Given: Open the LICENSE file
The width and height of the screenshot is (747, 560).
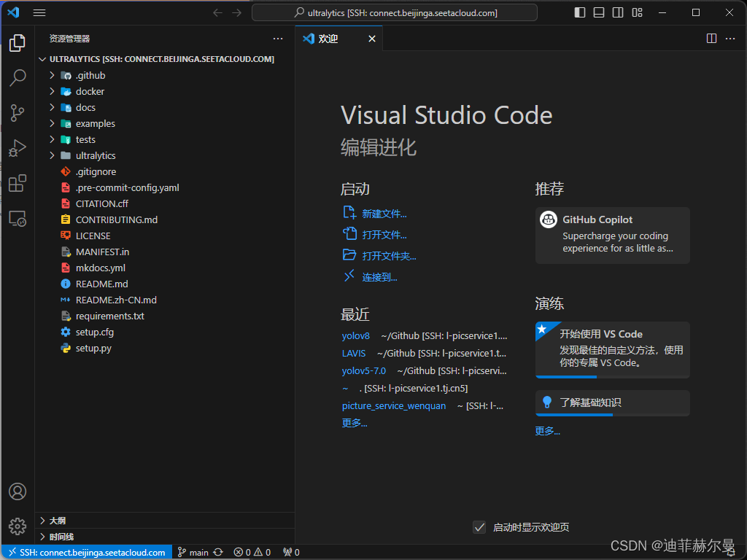Looking at the screenshot, I should click(x=165, y=236).
